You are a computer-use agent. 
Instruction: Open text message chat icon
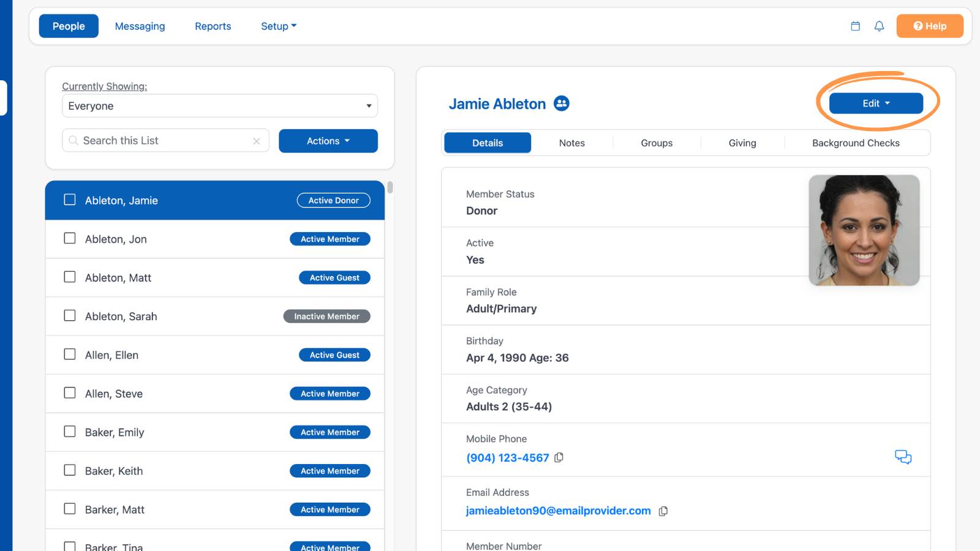903,457
